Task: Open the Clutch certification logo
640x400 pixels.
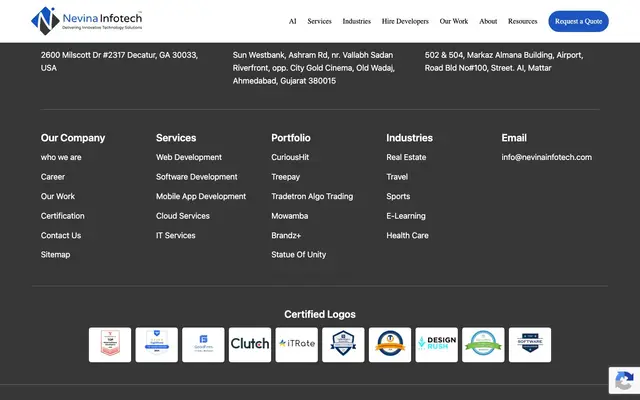Action: pos(250,344)
